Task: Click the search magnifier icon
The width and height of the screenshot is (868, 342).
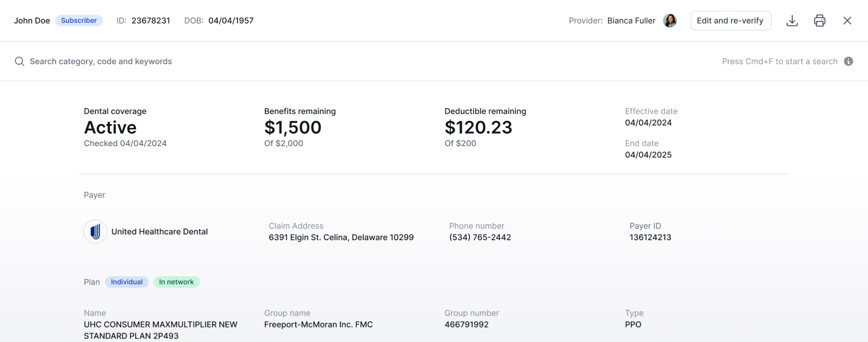Action: coord(19,61)
